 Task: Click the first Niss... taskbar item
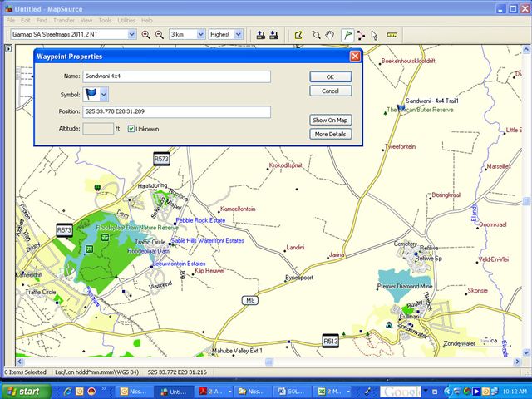[134, 392]
